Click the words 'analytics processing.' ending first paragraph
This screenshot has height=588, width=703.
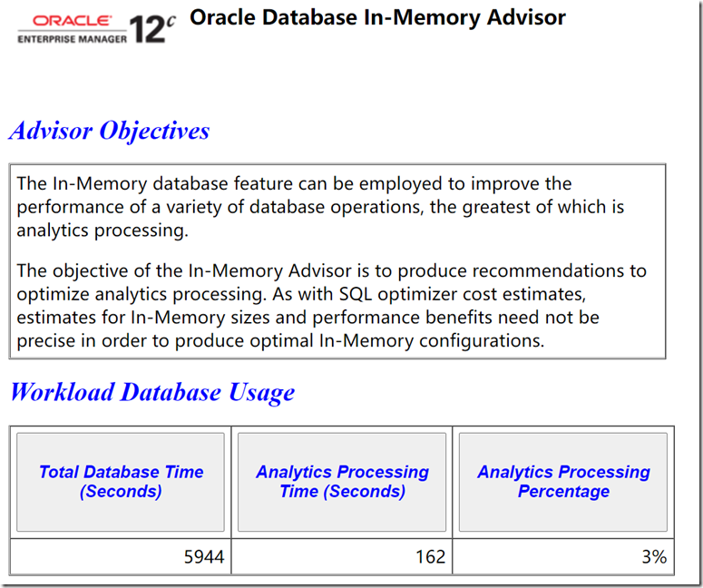pyautogui.click(x=102, y=230)
